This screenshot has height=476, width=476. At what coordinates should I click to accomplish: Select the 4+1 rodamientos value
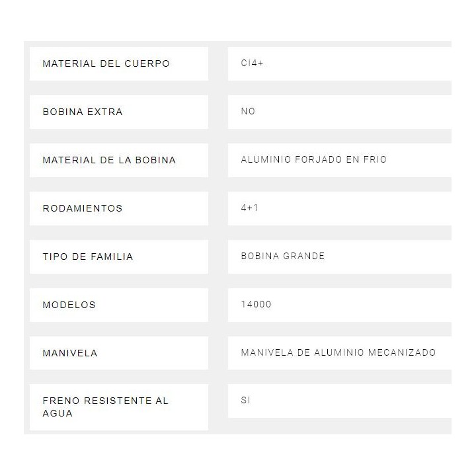pos(251,208)
